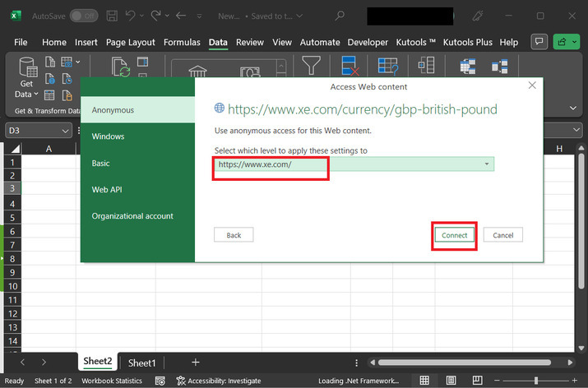Click the From Table/Range icon
Screen dimensions: 588x388
[49, 95]
